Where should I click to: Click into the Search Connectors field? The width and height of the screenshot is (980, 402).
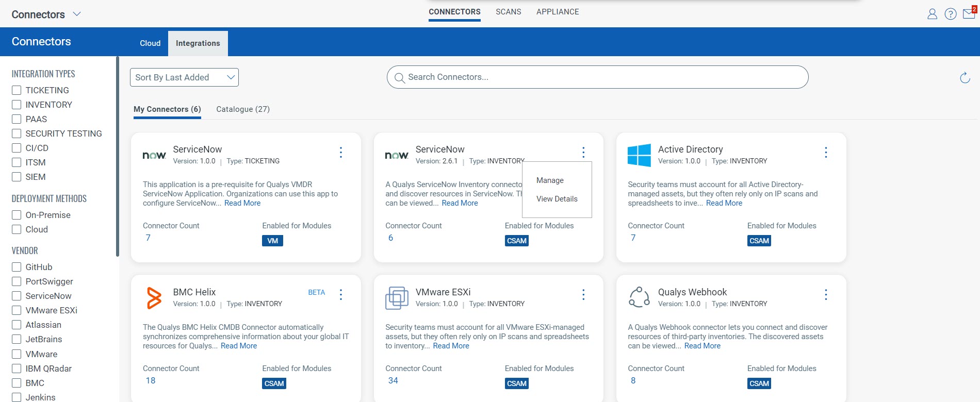[598, 77]
